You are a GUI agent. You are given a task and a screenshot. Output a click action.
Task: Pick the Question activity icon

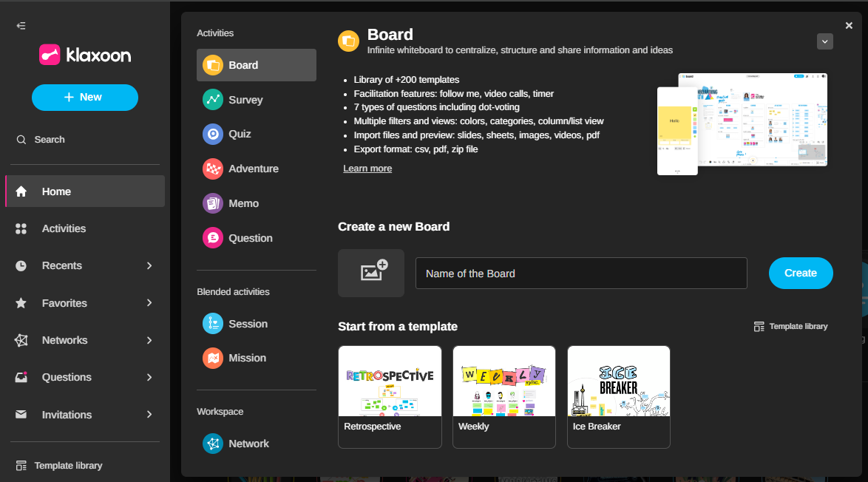tap(213, 238)
